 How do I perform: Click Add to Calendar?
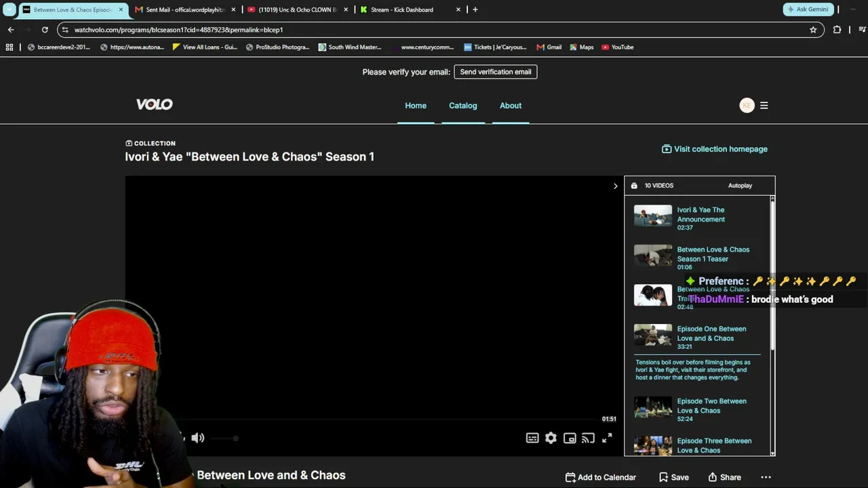pos(601,477)
